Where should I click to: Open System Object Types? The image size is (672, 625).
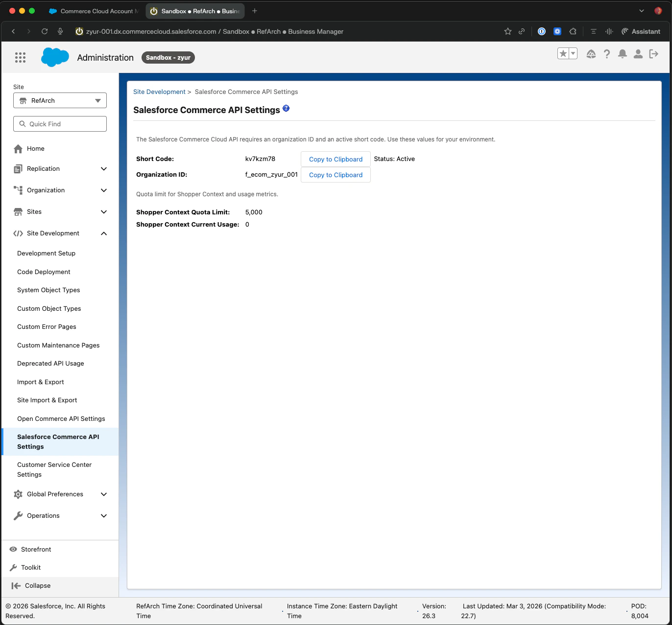48,290
